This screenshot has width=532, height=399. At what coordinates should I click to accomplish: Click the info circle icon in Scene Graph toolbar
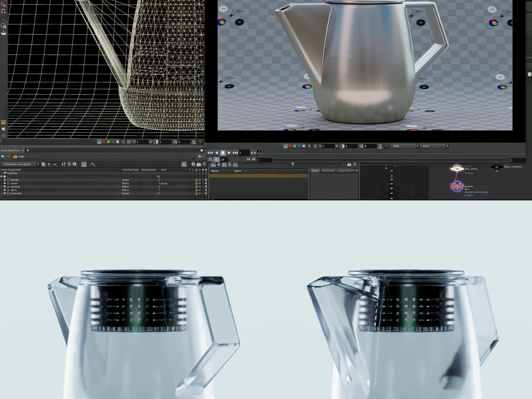coord(69,164)
